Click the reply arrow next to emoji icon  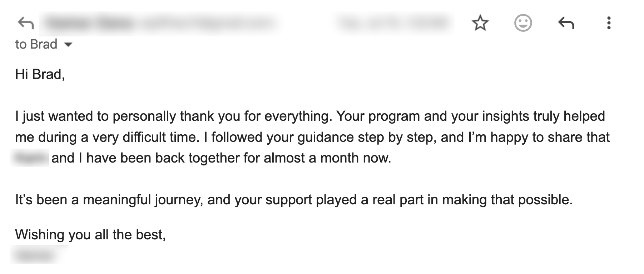tap(566, 23)
